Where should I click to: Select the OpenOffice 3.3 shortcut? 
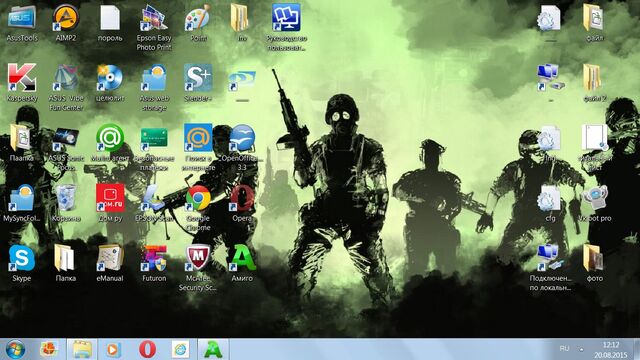coord(242,147)
